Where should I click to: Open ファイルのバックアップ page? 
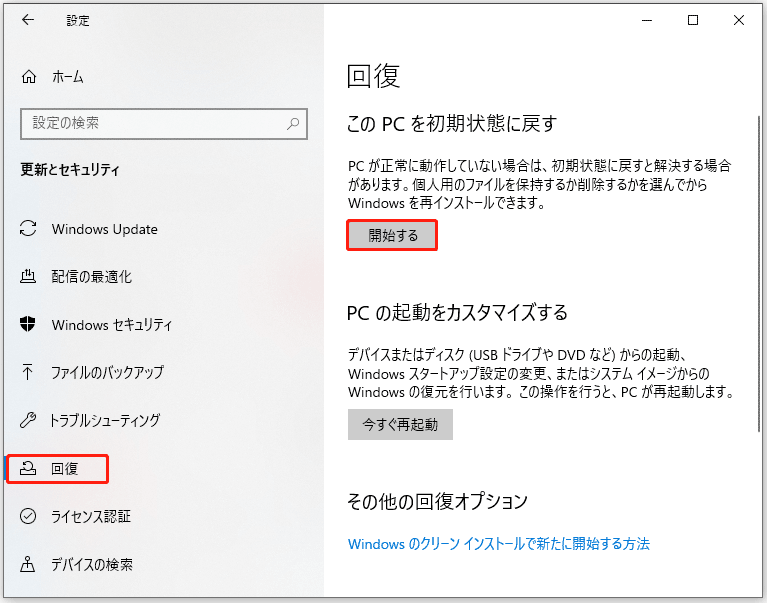(x=108, y=372)
